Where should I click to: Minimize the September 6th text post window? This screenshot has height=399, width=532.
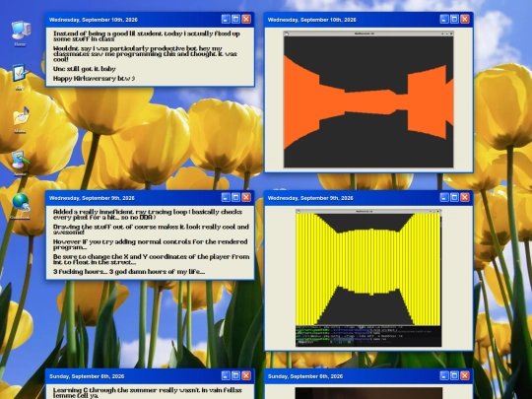coord(226,375)
